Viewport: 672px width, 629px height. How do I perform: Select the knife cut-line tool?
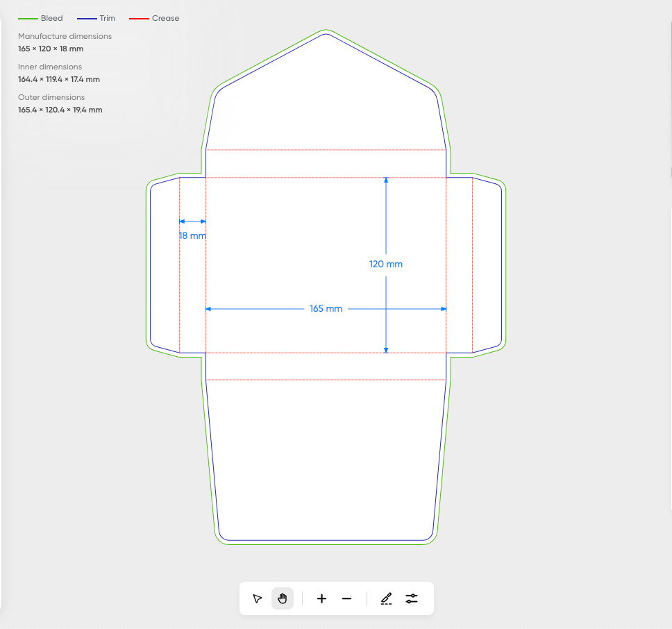tap(387, 598)
